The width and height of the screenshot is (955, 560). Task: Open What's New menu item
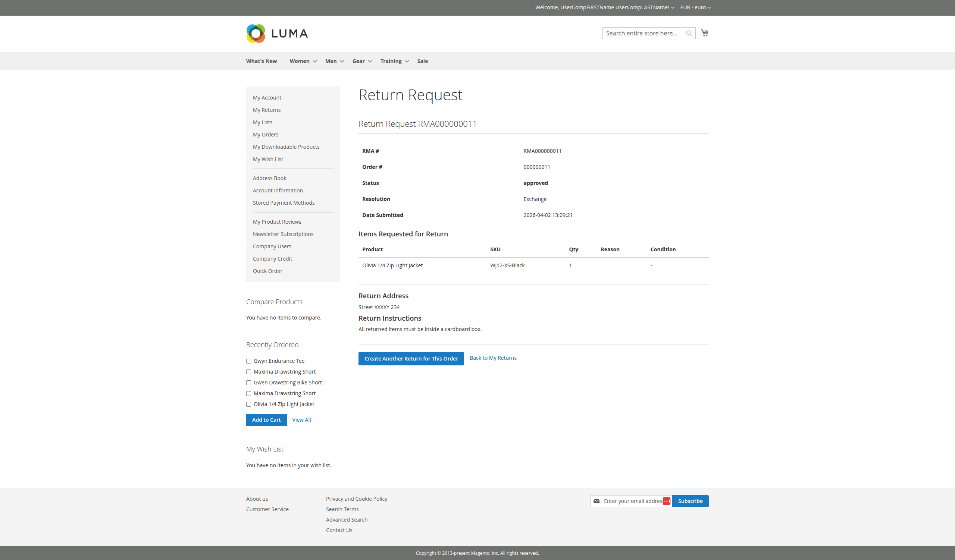(x=261, y=61)
